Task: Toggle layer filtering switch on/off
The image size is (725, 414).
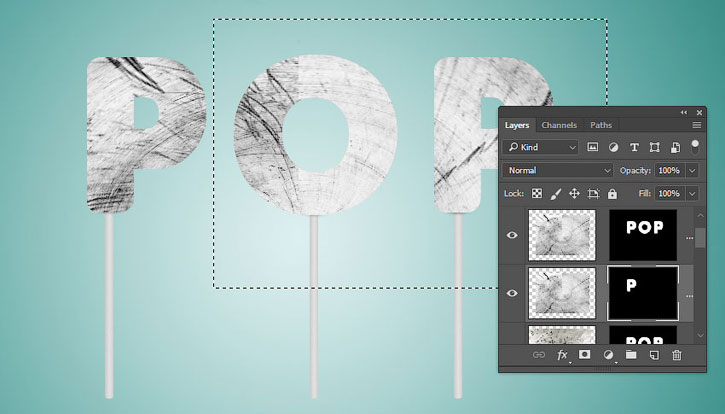Action: pos(695,147)
